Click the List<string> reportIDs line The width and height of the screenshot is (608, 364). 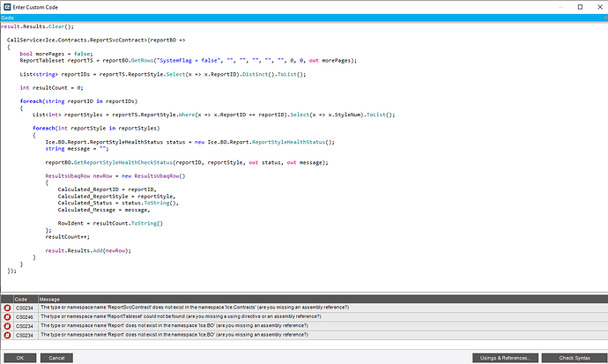click(163, 74)
